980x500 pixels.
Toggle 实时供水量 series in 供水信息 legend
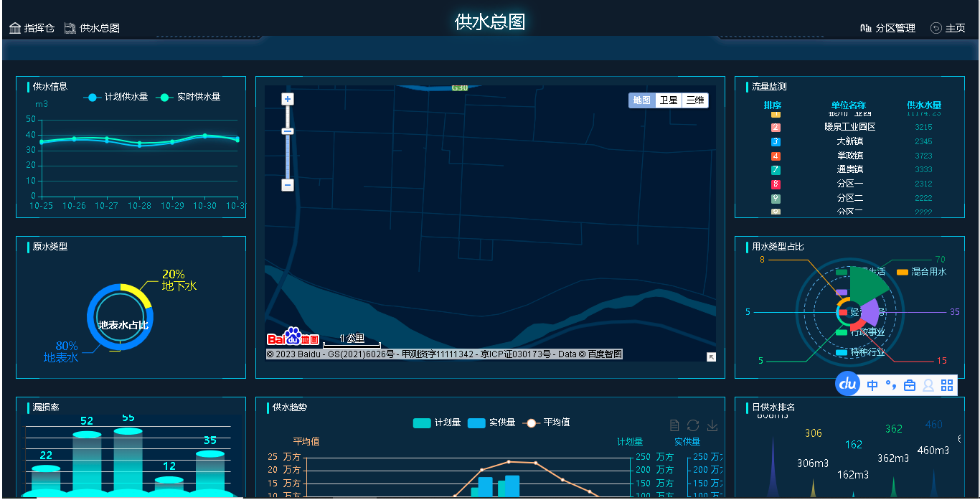[189, 97]
